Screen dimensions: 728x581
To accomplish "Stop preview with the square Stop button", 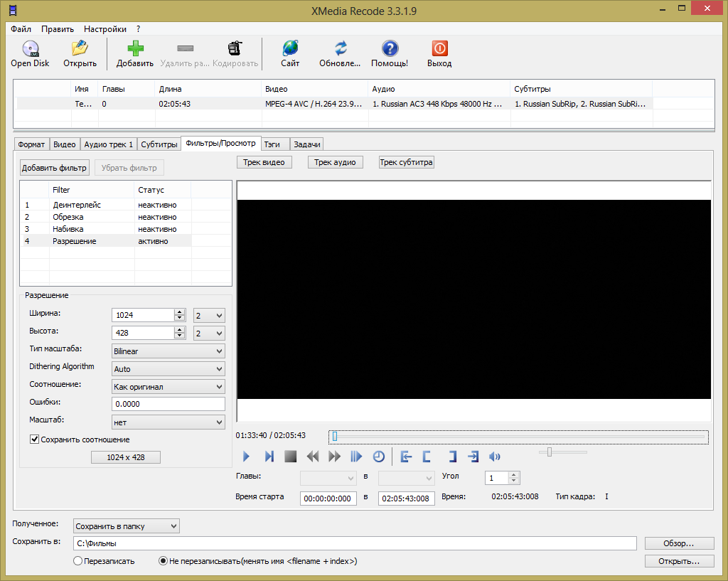I will click(291, 457).
